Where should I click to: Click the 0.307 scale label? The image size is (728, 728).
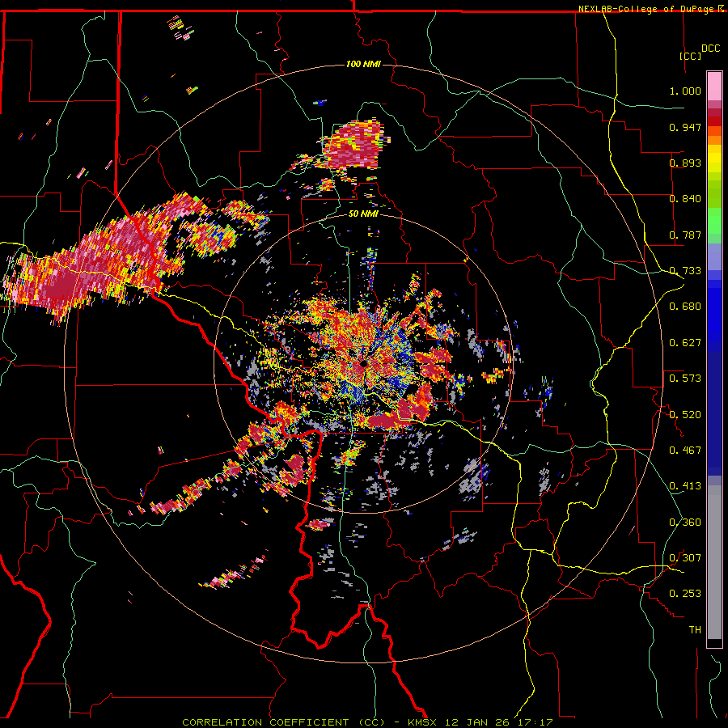[685, 558]
